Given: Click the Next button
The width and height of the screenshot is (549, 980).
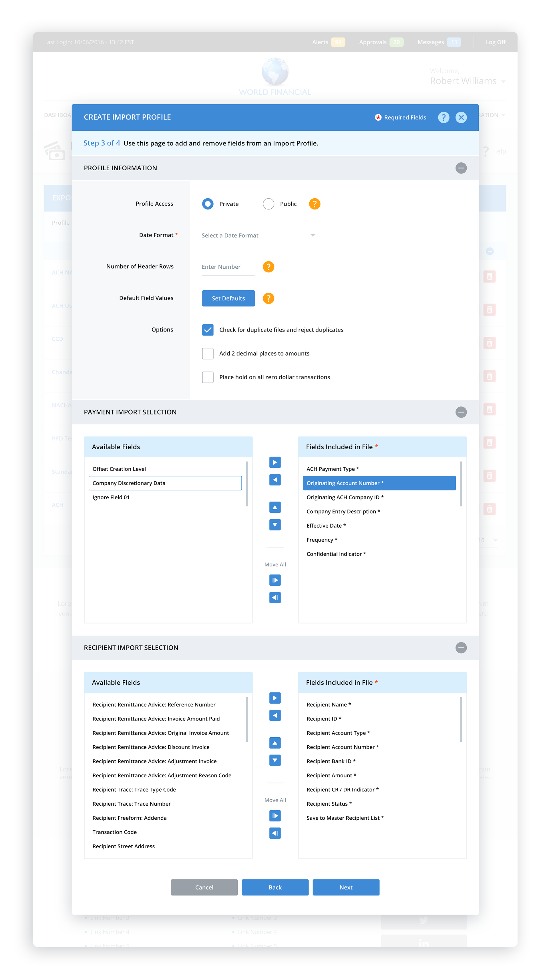Looking at the screenshot, I should tap(346, 887).
